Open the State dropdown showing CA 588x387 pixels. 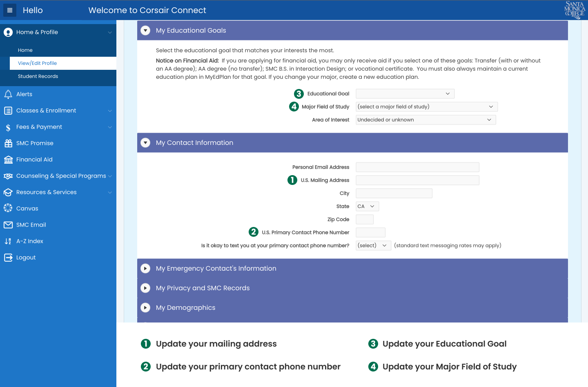pyautogui.click(x=367, y=207)
